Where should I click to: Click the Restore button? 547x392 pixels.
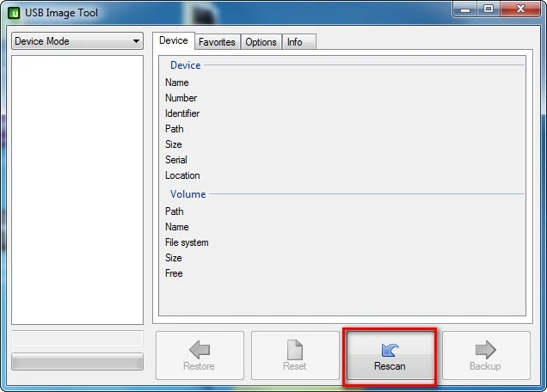200,355
